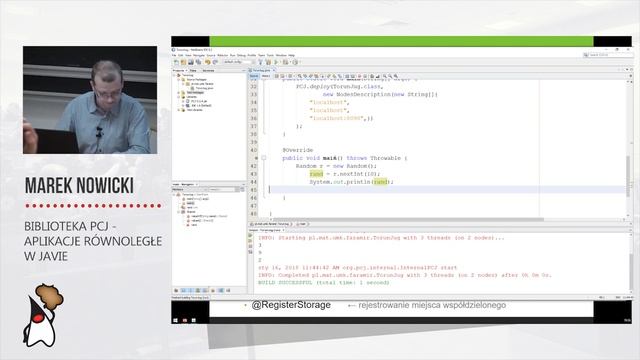Click the Stop icon in Output panel
The width and height of the screenshot is (640, 360).
(x=250, y=247)
